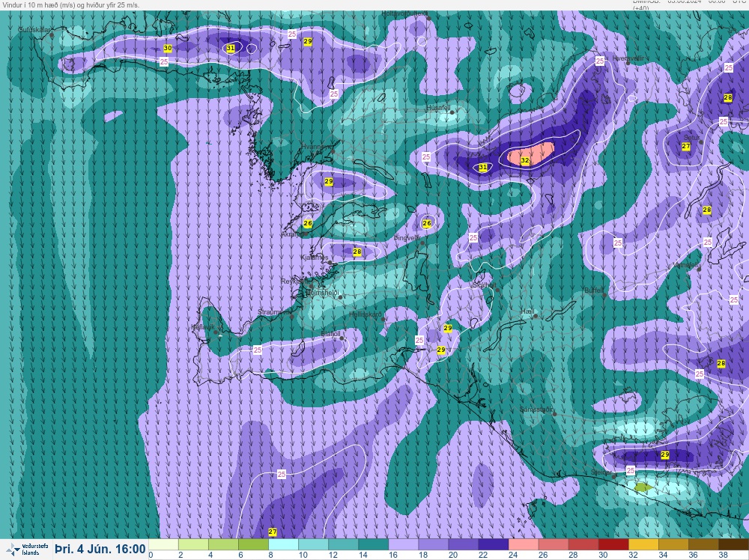Click the Veðurstofa Íslands logo

[x=28, y=549]
